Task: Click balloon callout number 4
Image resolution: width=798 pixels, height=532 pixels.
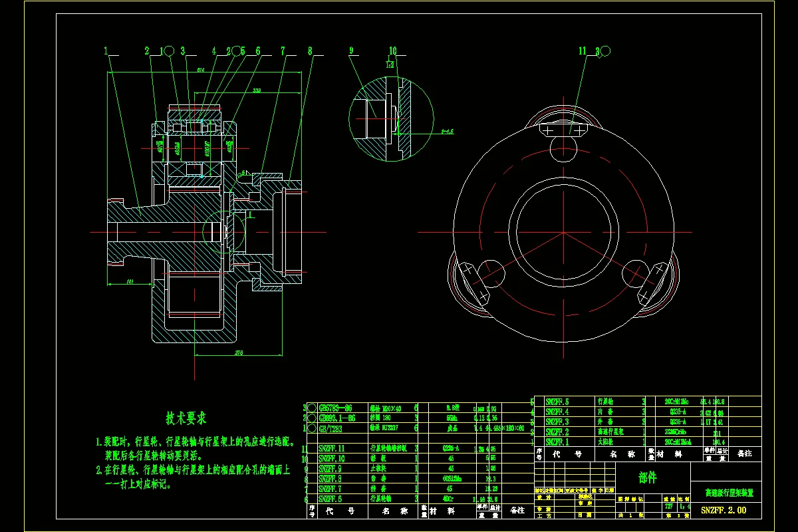Action: pos(214,51)
